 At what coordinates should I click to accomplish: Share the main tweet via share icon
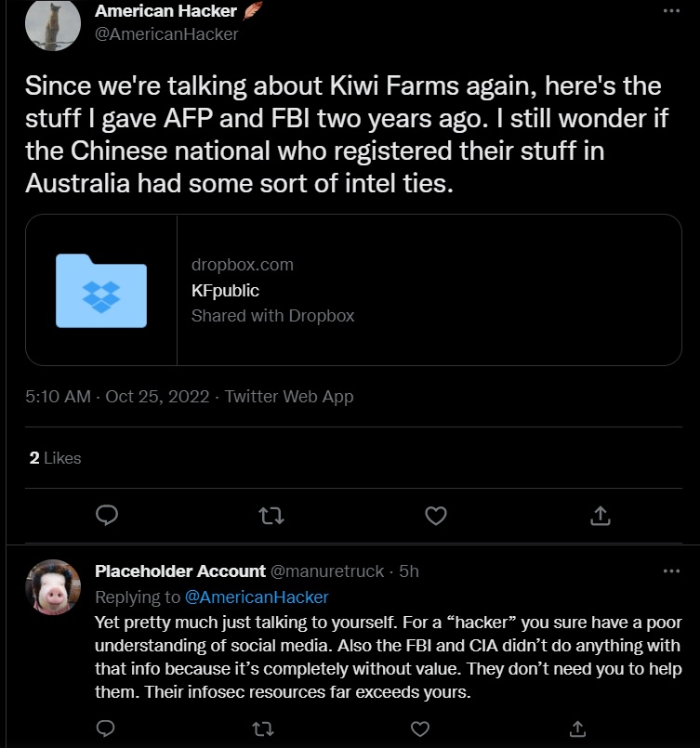tap(600, 515)
